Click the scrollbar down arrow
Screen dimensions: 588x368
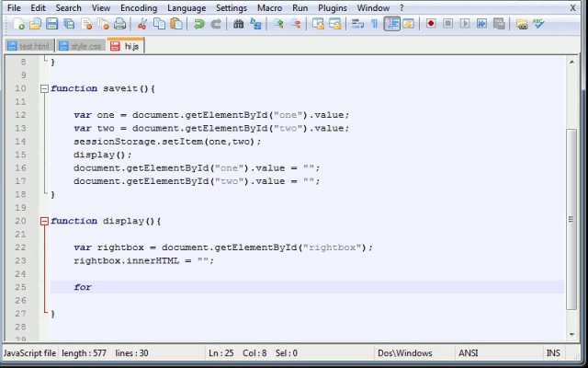[571, 335]
